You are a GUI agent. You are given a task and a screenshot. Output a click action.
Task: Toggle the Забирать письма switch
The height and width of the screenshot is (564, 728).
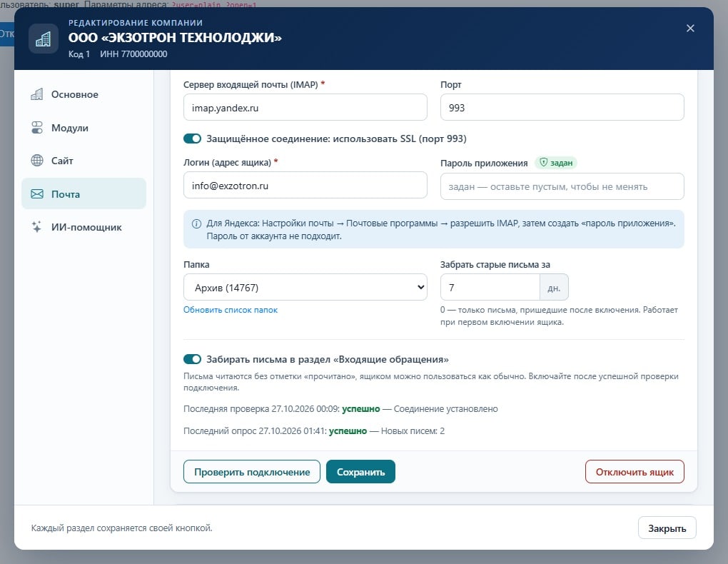click(192, 359)
